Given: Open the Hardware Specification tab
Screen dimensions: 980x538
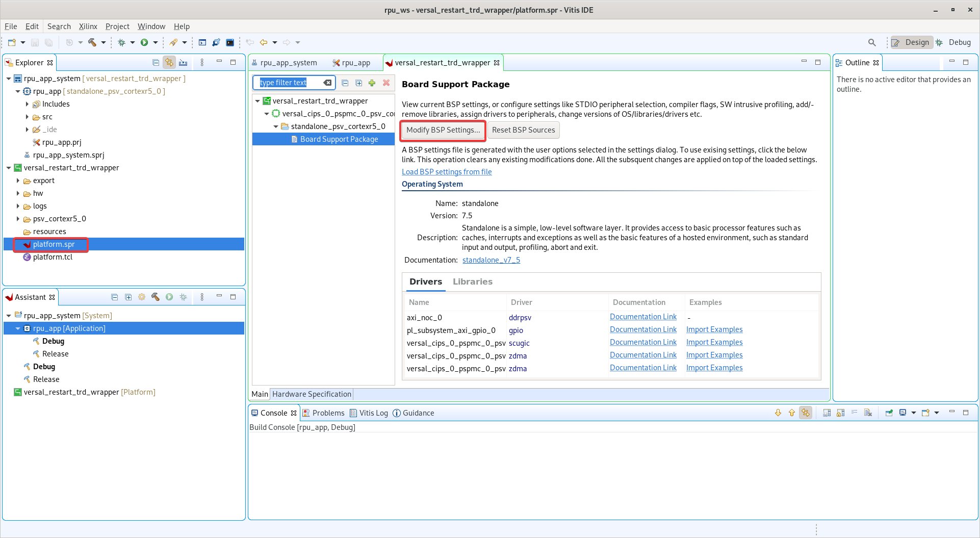Looking at the screenshot, I should [x=312, y=394].
